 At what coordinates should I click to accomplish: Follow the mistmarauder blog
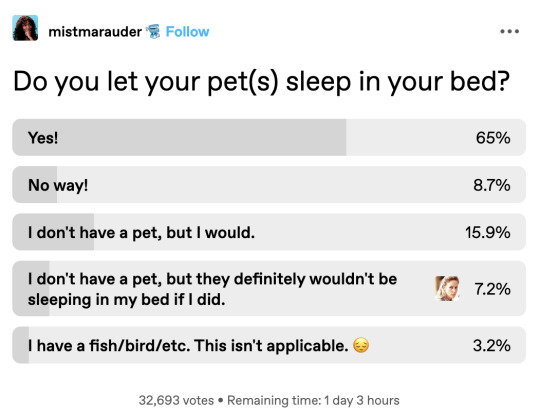(x=187, y=32)
